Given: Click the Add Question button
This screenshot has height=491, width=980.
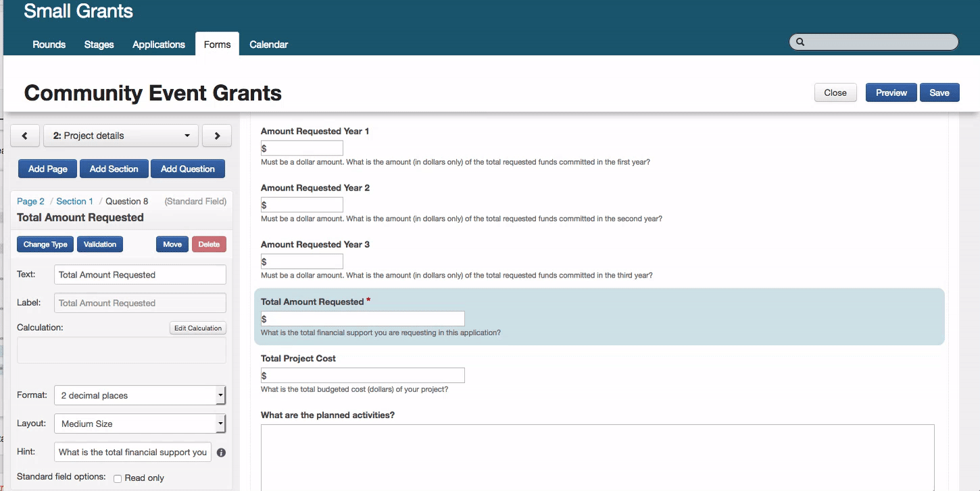Looking at the screenshot, I should coord(187,169).
